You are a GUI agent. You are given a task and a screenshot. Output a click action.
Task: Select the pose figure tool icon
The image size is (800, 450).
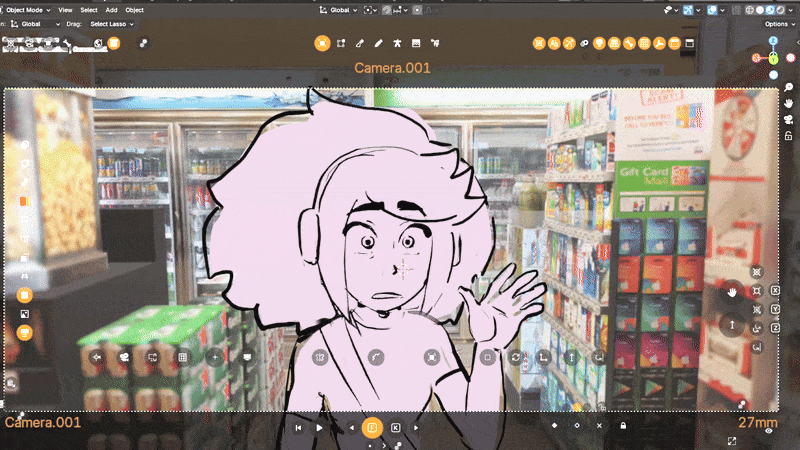point(397,43)
